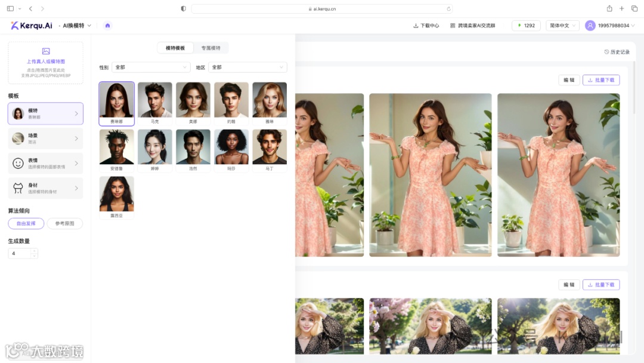Select model 露西亚
This screenshot has width=644, height=363.
(117, 198)
